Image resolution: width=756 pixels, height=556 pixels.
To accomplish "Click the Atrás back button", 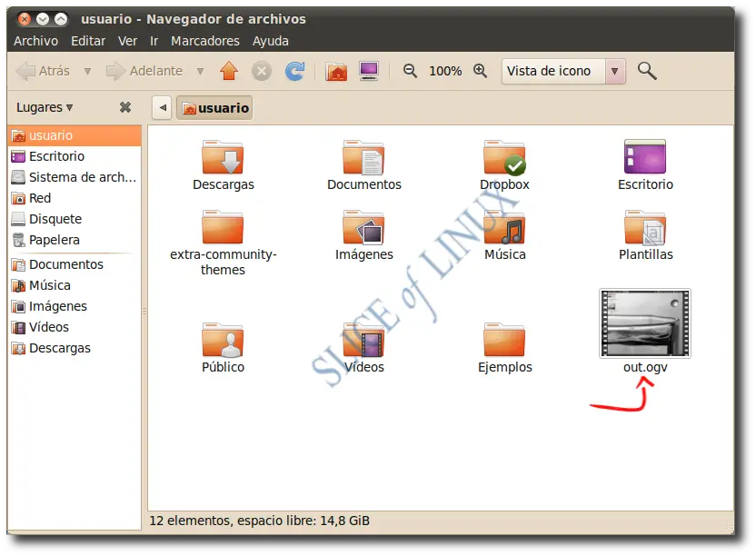I will [x=44, y=72].
